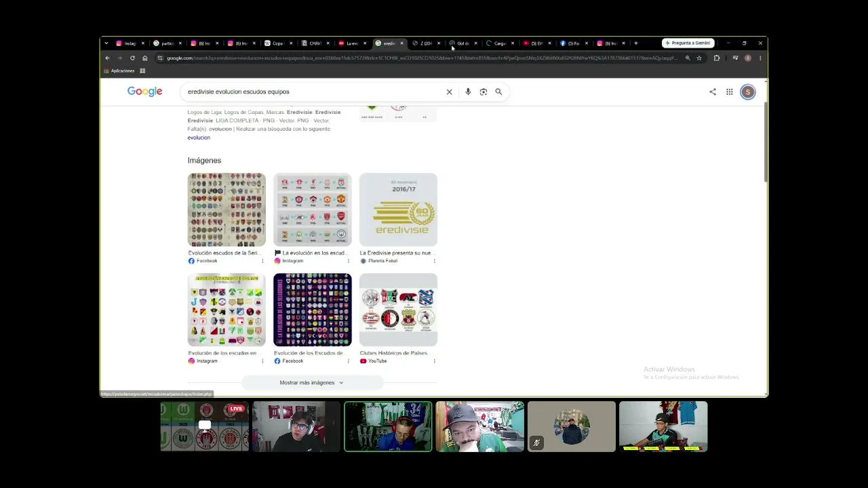Expand Mostrar más imágenes

pyautogui.click(x=311, y=383)
